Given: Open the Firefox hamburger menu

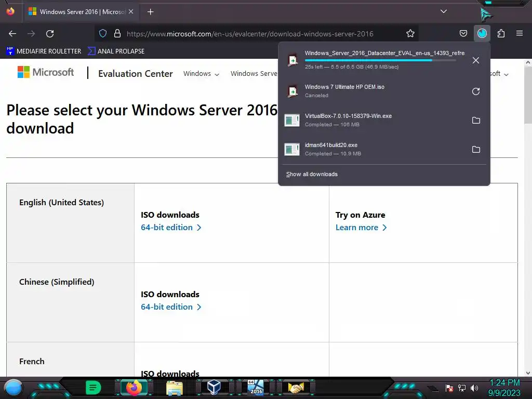Looking at the screenshot, I should 519,33.
